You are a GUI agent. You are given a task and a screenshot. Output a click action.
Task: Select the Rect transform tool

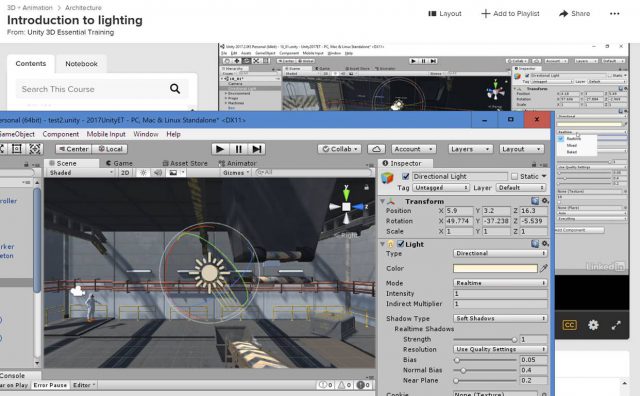[17, 149]
